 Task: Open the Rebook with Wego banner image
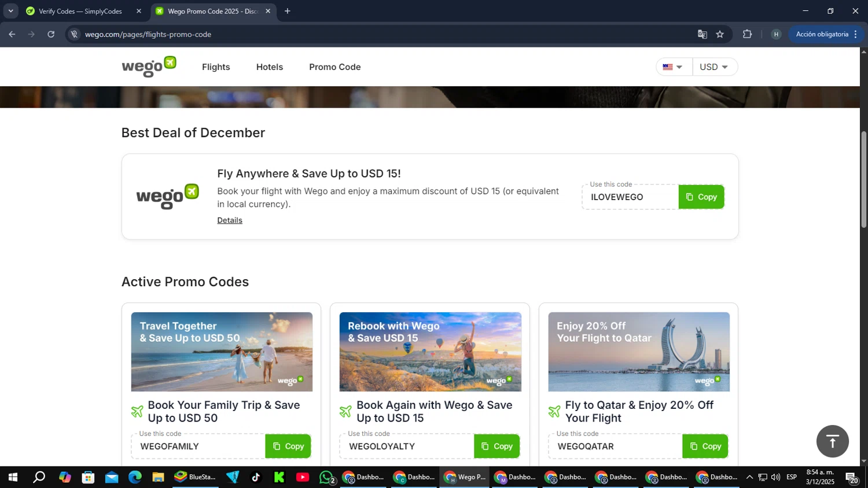pyautogui.click(x=431, y=352)
